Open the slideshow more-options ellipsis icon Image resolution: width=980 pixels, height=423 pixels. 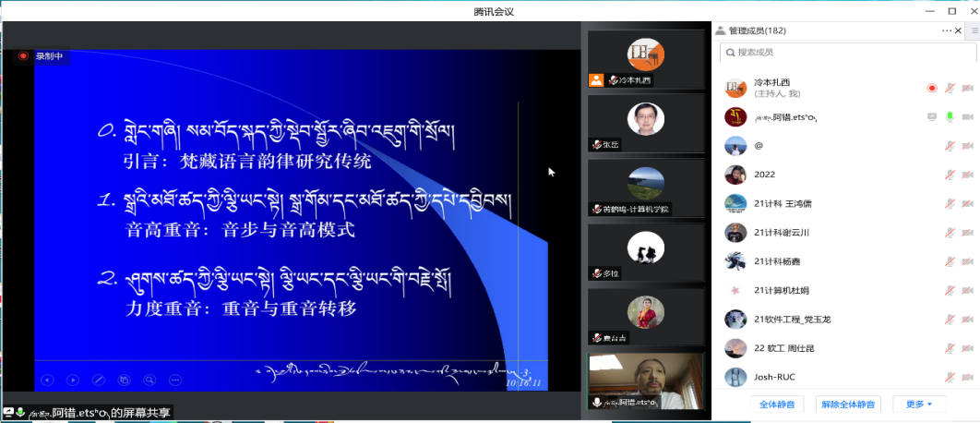(x=175, y=380)
